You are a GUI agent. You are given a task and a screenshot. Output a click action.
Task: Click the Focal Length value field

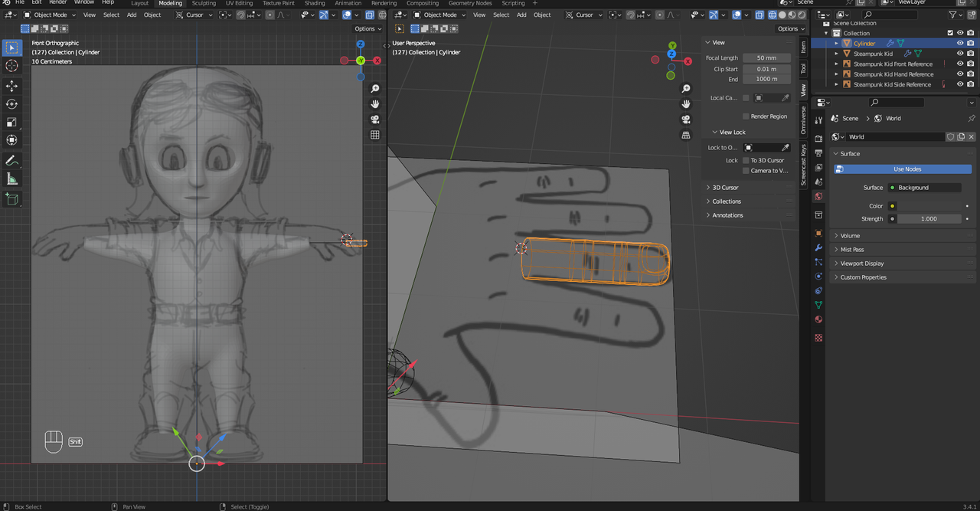point(766,58)
